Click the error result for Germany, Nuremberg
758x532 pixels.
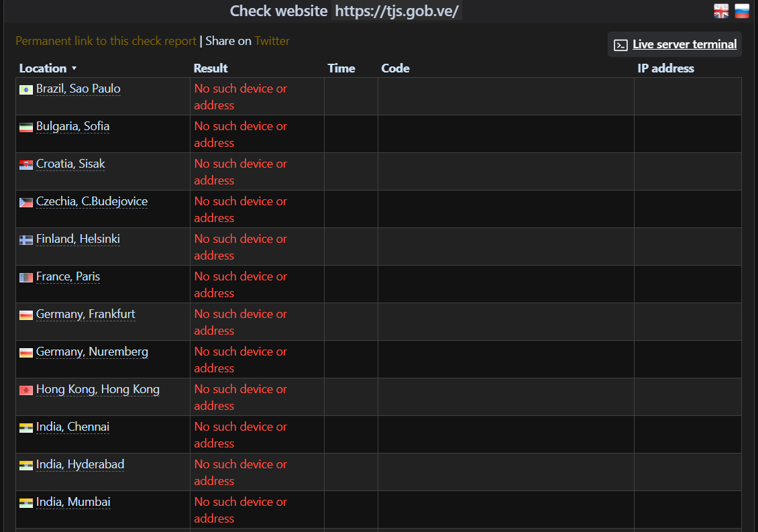(241, 360)
